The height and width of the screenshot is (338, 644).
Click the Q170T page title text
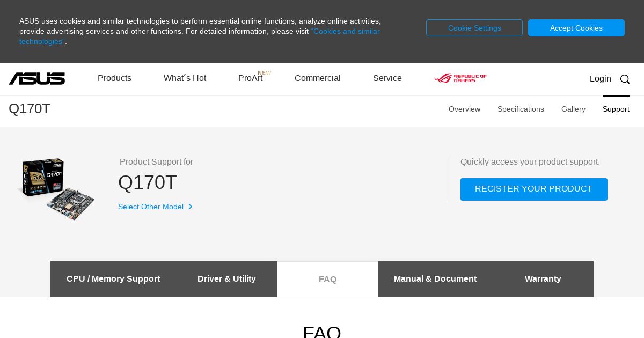(x=30, y=108)
